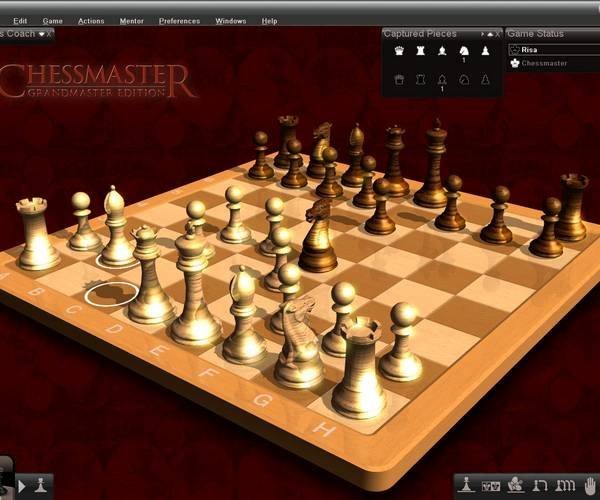
Task: Select player Risa in Game Status
Action: pos(529,49)
